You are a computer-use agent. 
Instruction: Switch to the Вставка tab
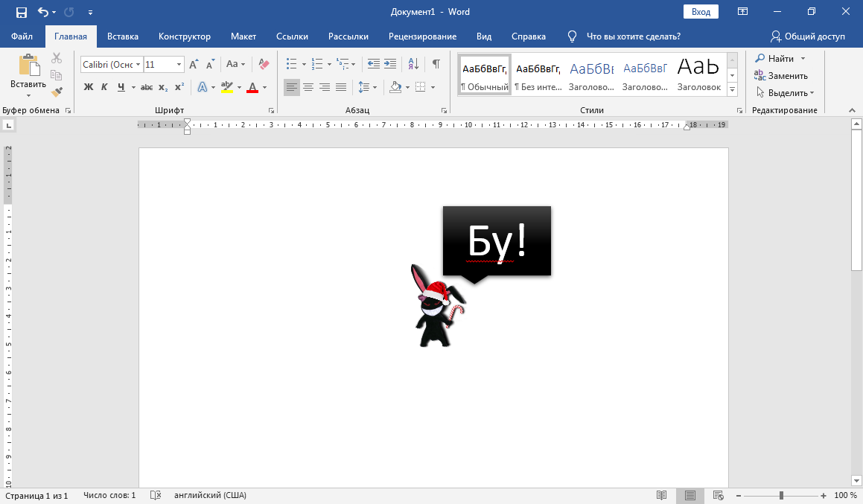(x=123, y=36)
